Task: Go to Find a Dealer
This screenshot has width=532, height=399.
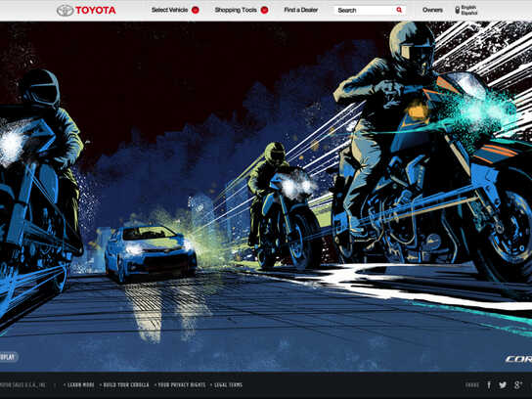Action: (301, 10)
